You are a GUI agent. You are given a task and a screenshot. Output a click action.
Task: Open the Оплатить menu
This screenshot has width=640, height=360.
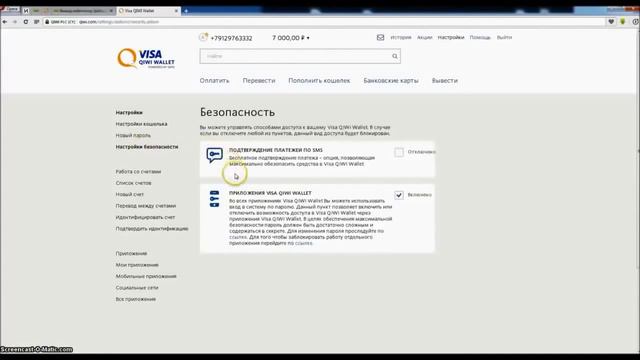click(214, 80)
